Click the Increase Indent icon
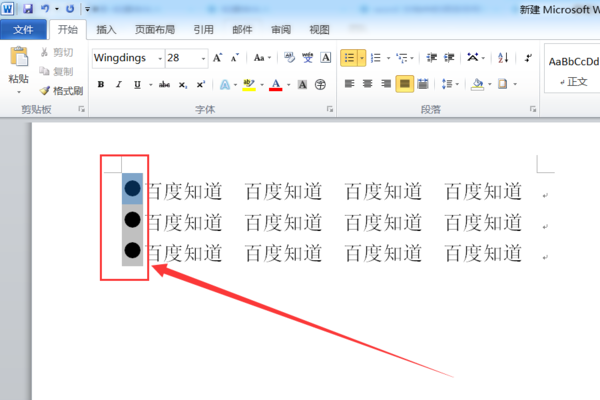The image size is (600, 400). [449, 58]
